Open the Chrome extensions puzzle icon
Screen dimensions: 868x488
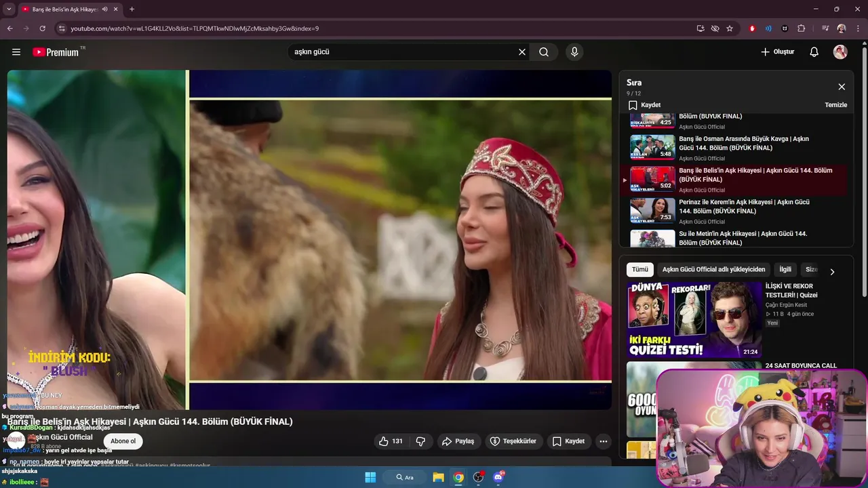pos(801,28)
